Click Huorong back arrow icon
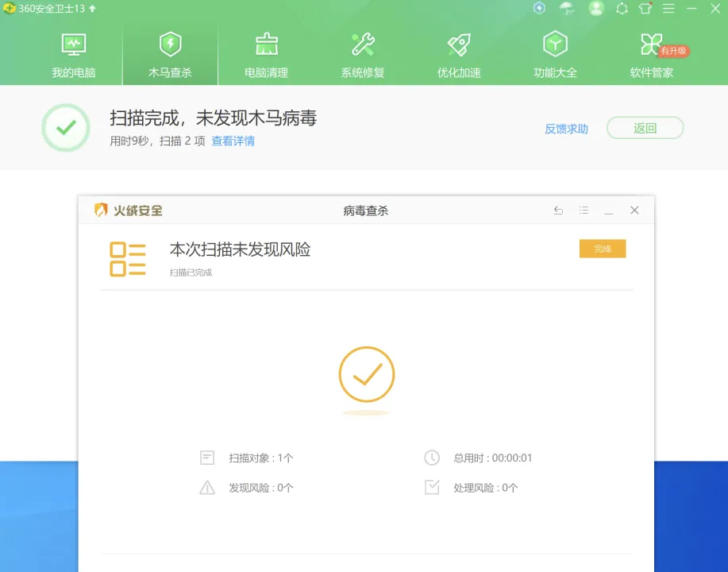This screenshot has height=572, width=728. 558,211
